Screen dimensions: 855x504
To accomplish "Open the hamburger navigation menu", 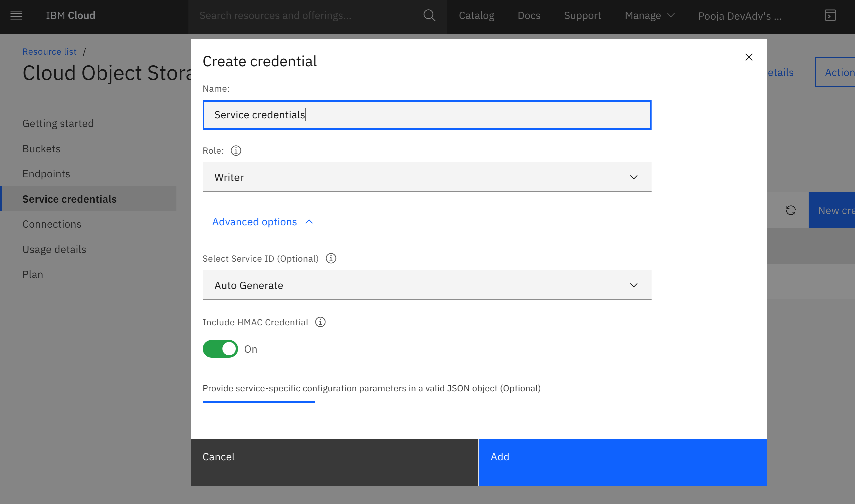I will (x=16, y=15).
